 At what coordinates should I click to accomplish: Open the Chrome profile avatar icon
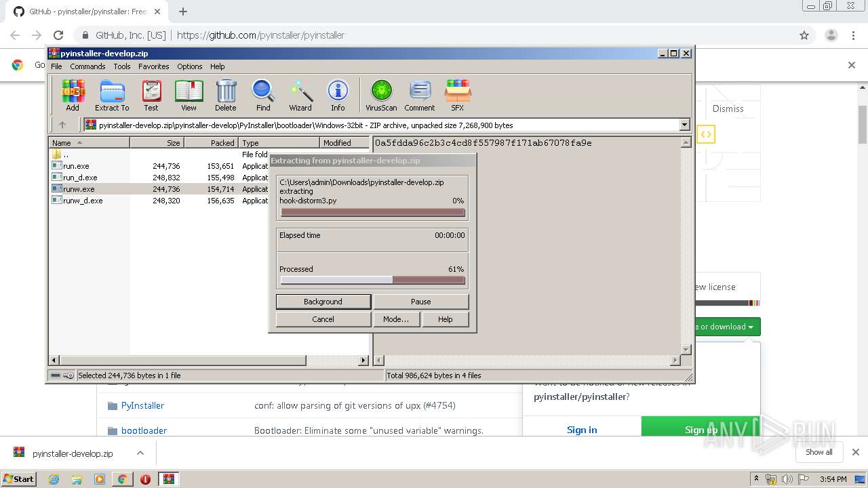[831, 35]
